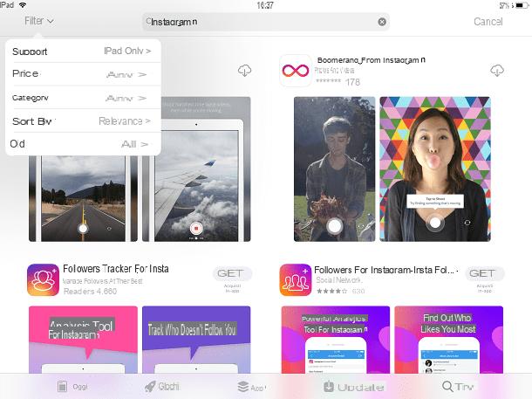This screenshot has width=532, height=399.
Task: Open Followers For Instagram-Insta Fol title
Action: pos(386,270)
